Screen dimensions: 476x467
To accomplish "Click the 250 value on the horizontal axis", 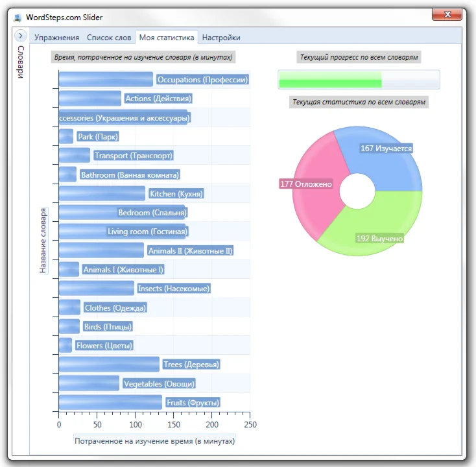I will tap(250, 424).
